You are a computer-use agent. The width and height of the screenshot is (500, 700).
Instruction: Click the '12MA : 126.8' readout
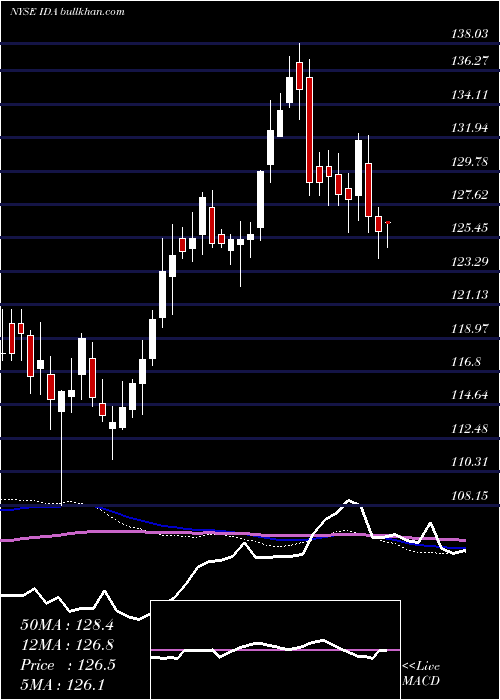[x=67, y=645]
